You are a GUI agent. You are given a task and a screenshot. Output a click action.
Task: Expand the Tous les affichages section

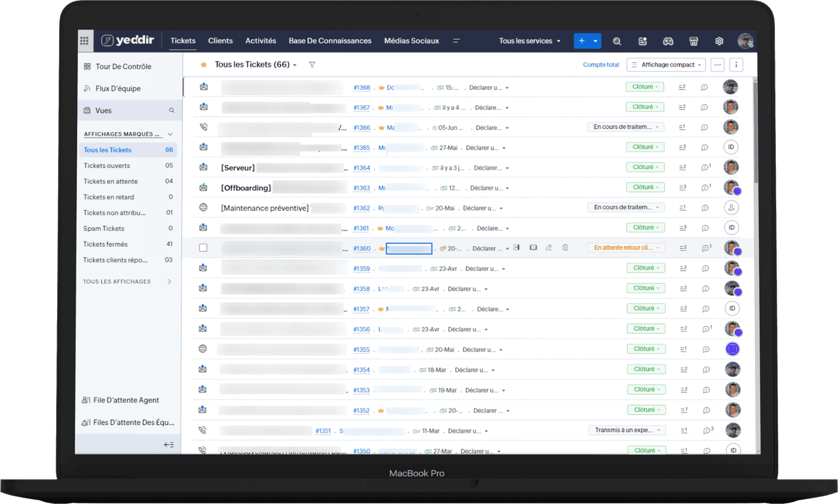click(x=169, y=282)
